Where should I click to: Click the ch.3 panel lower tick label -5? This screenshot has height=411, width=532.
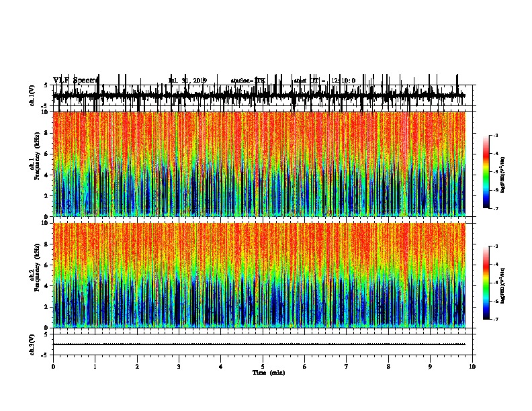point(45,355)
